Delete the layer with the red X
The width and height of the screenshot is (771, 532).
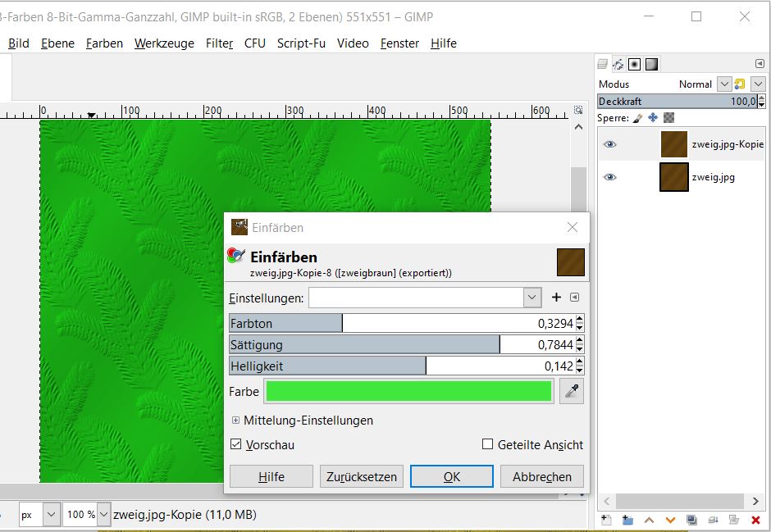(x=755, y=520)
